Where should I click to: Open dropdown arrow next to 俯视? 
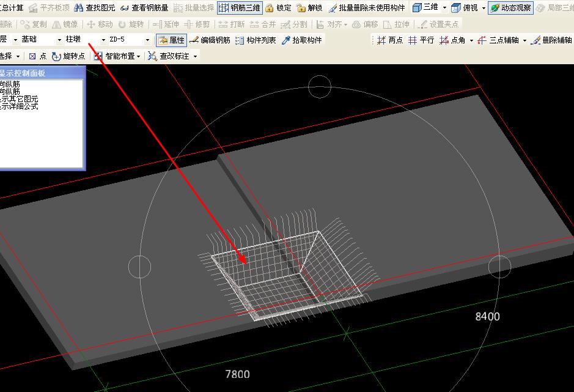point(483,8)
